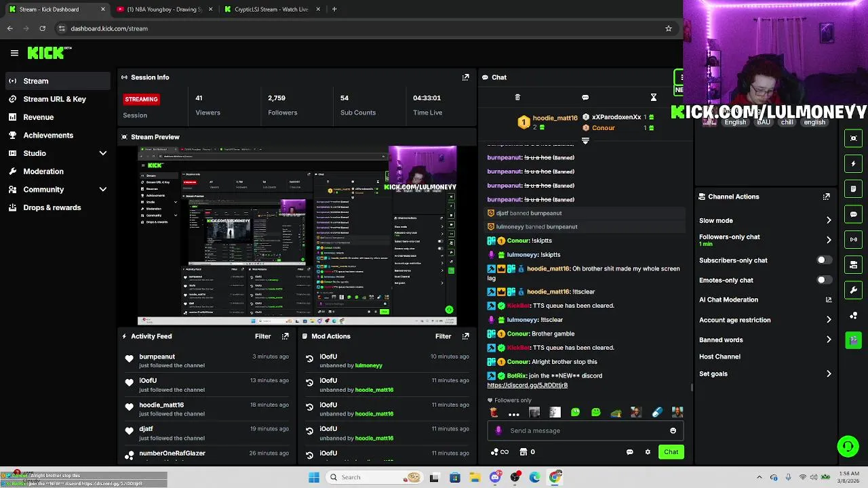Open chat settings gear icon
Image resolution: width=868 pixels, height=488 pixels.
tap(648, 452)
